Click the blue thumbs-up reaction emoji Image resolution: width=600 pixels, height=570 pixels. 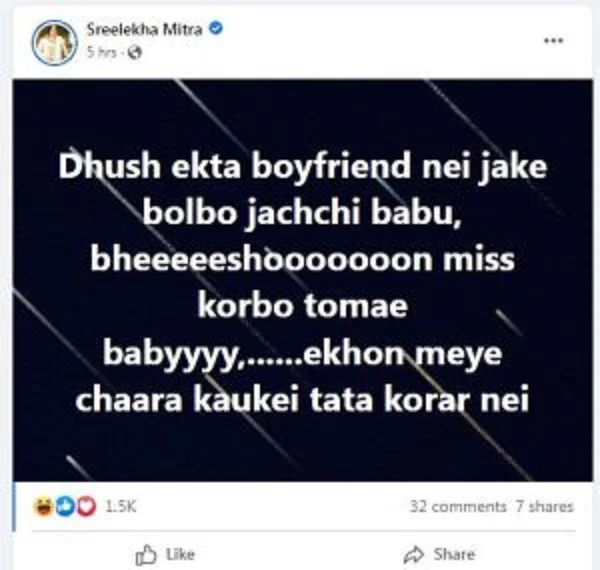tap(65, 507)
